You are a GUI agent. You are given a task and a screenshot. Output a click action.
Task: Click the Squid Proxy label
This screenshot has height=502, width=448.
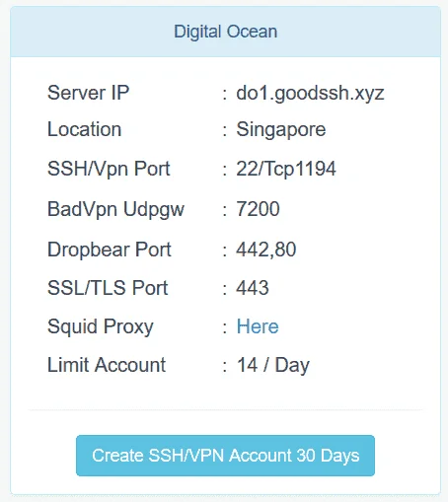[x=101, y=327]
